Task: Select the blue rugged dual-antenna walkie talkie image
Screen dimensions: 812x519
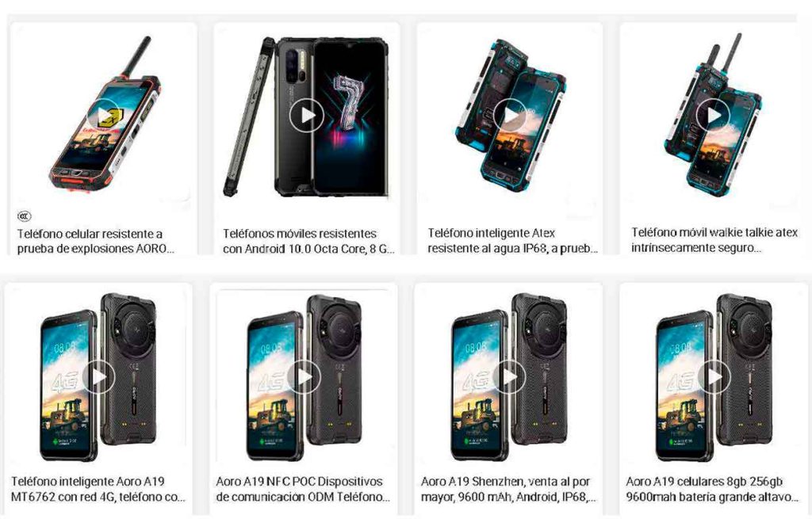Action: [713, 116]
